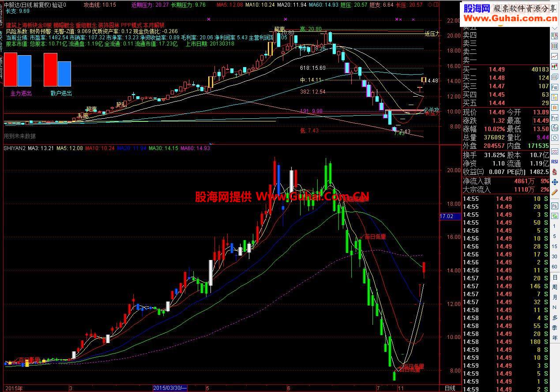Click the 涨幅 10.02% value

(495, 129)
